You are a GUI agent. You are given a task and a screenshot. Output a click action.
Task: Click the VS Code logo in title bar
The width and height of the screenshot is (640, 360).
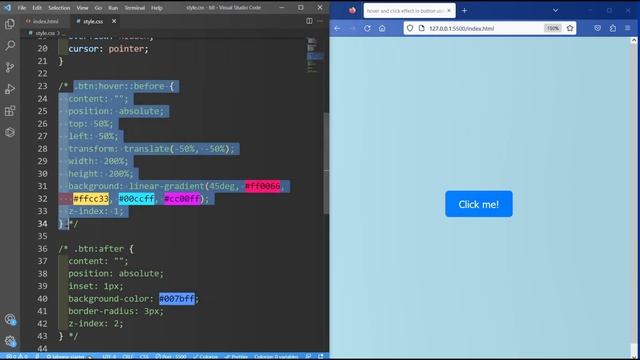click(x=7, y=8)
